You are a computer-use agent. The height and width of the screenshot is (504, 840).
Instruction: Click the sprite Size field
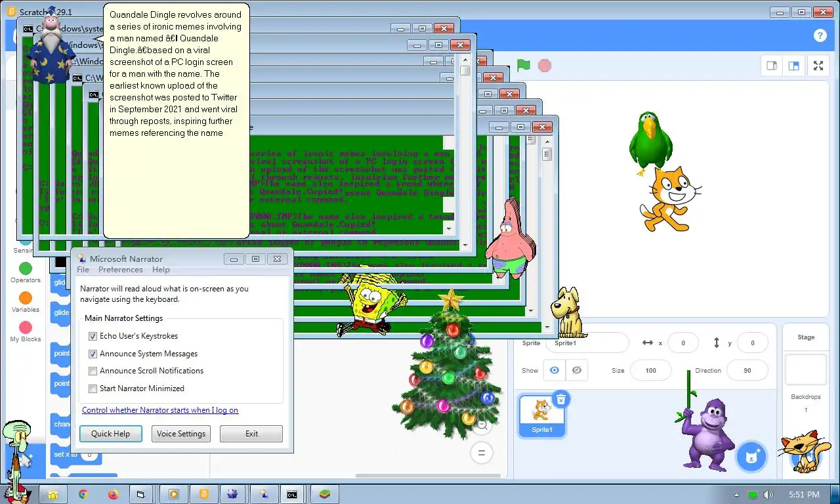click(650, 370)
